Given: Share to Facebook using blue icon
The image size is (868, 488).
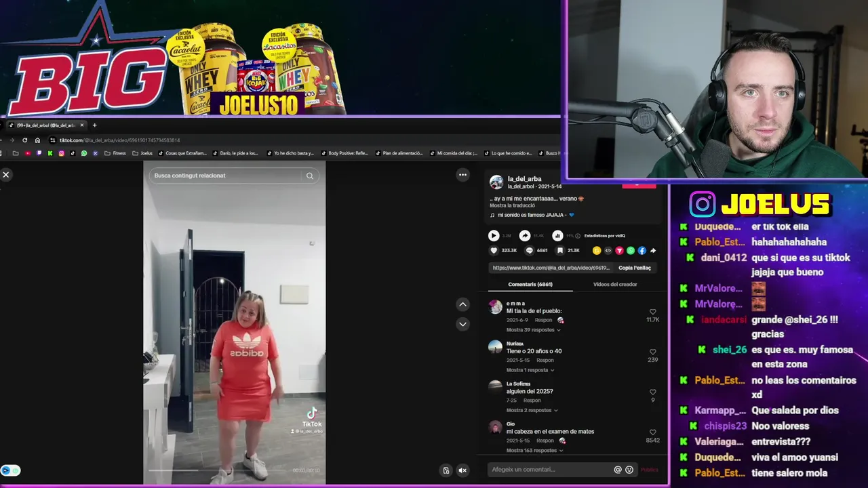Looking at the screenshot, I should click(x=642, y=251).
